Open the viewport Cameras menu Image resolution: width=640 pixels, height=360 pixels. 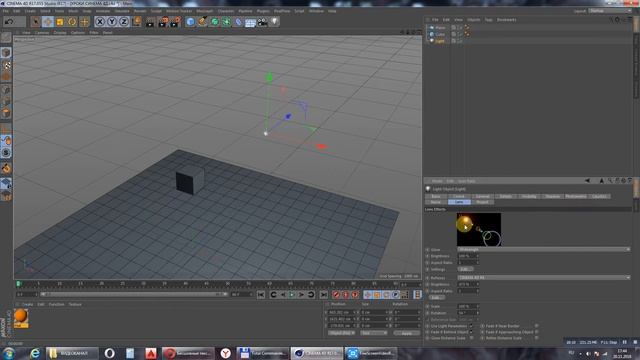point(42,32)
